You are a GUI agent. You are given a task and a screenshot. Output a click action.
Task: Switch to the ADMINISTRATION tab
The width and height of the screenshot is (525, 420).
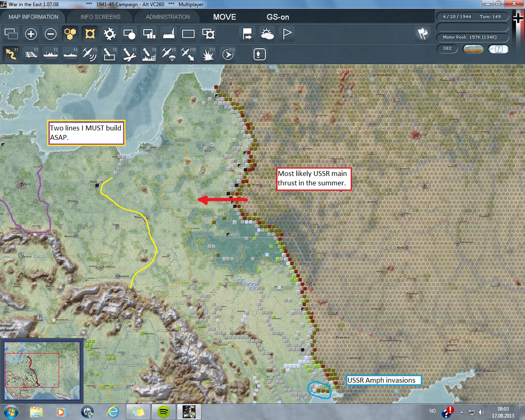coord(168,17)
